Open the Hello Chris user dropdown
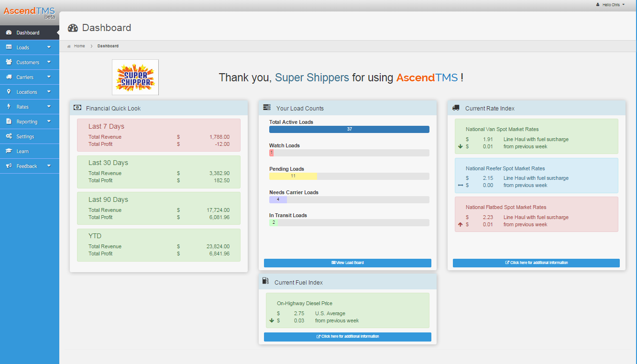The width and height of the screenshot is (637, 364). (x=611, y=4)
